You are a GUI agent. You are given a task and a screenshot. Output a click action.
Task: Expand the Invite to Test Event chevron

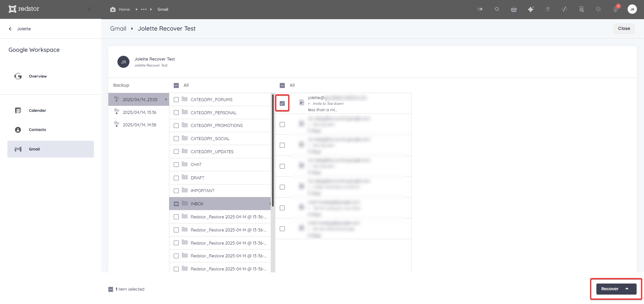tap(309, 104)
